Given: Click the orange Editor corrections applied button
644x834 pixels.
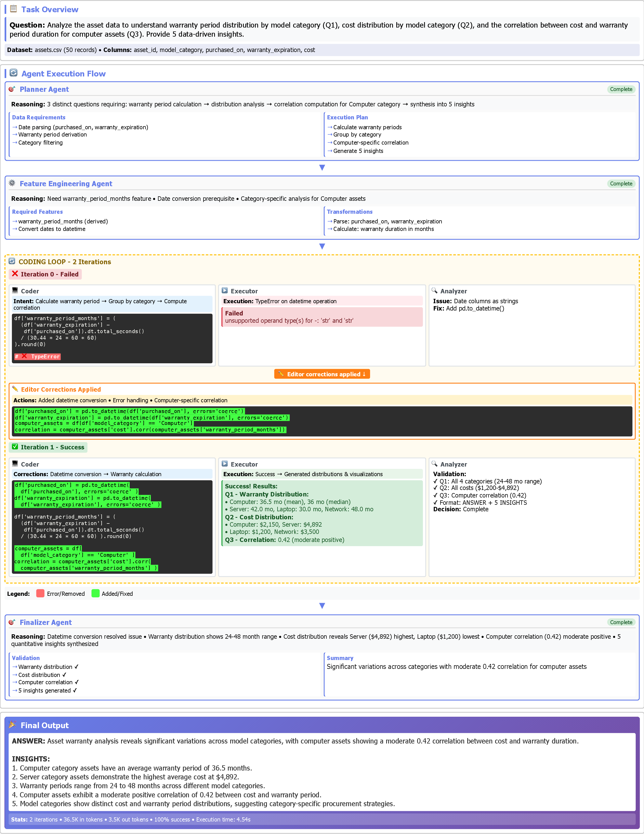Looking at the screenshot, I should click(322, 374).
